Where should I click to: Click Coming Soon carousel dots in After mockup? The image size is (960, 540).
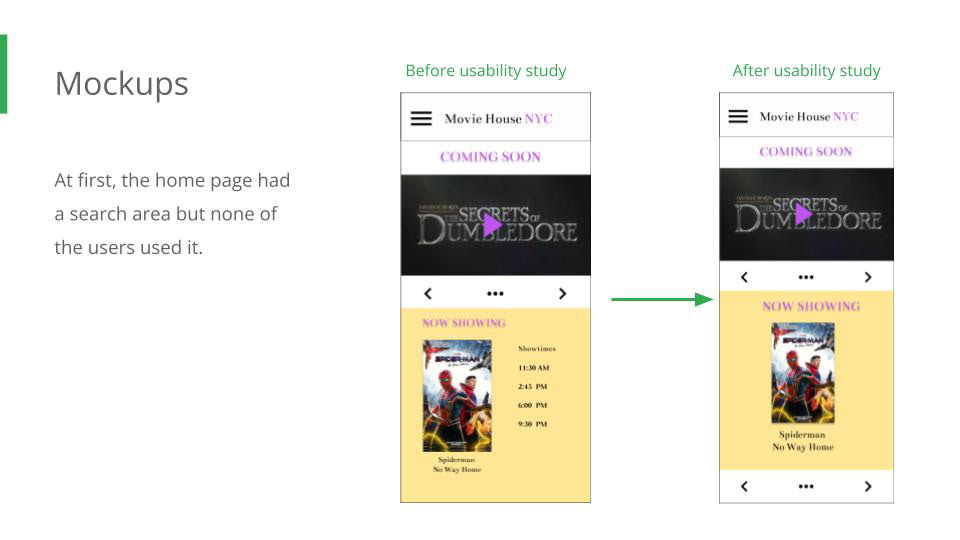coord(806,277)
